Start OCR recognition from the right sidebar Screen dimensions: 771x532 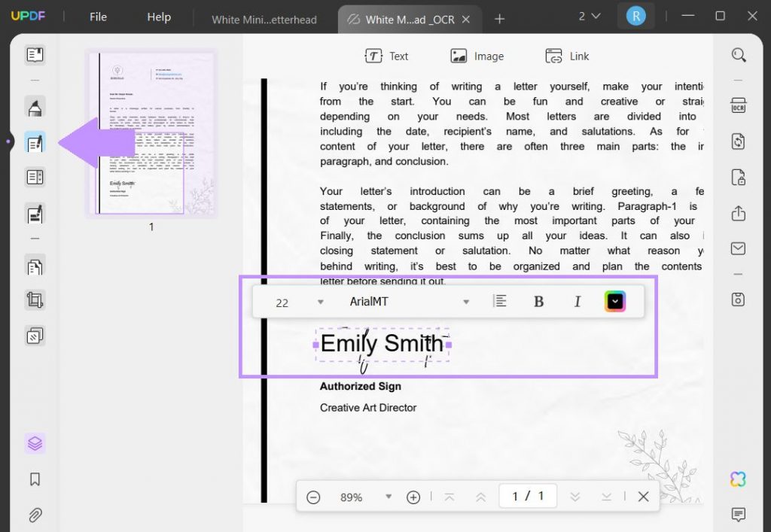pos(738,105)
